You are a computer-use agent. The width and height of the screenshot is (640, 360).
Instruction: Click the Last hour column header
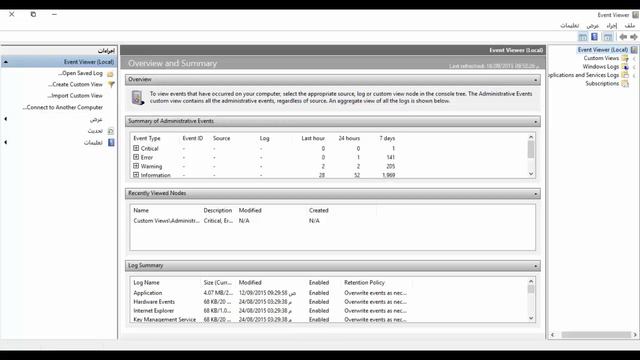click(313, 138)
